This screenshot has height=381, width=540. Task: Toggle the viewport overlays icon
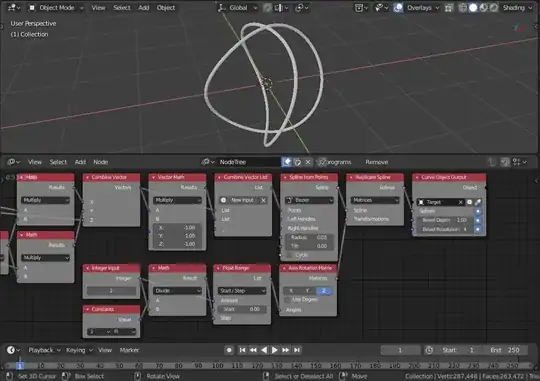coord(398,8)
